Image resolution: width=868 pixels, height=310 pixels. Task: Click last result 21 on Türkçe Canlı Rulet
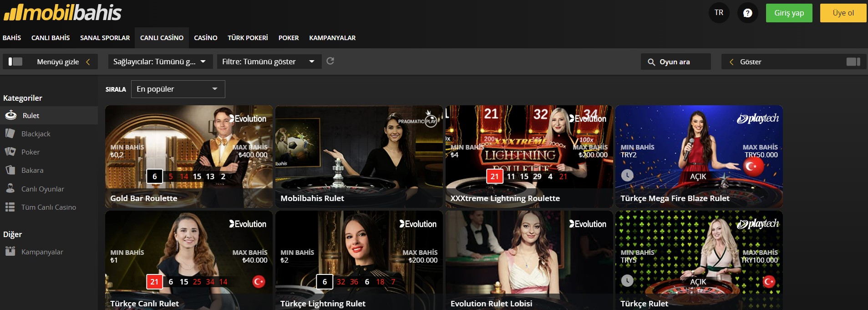point(154,282)
